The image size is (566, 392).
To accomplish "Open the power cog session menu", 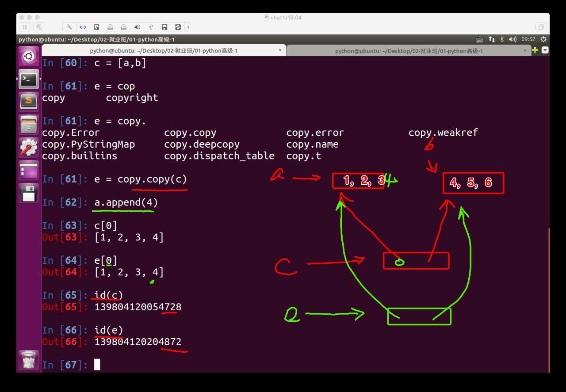I will 543,39.
